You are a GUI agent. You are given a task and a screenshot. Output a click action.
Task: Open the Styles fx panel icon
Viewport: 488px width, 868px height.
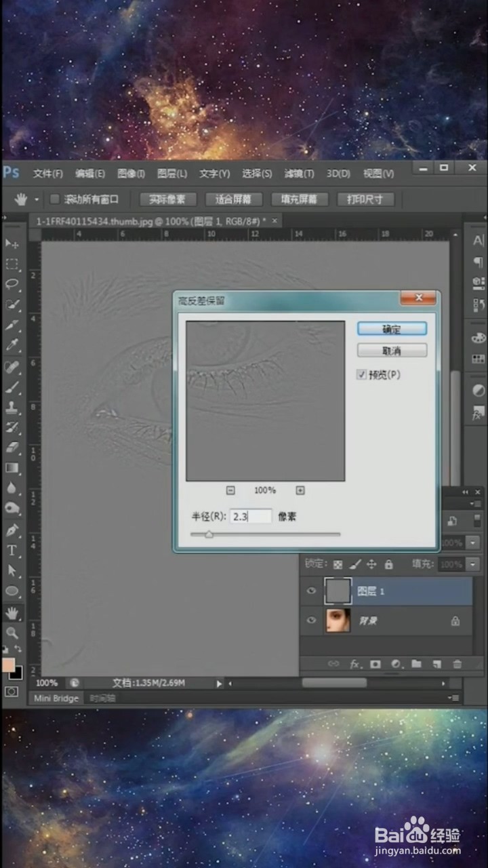point(479,413)
